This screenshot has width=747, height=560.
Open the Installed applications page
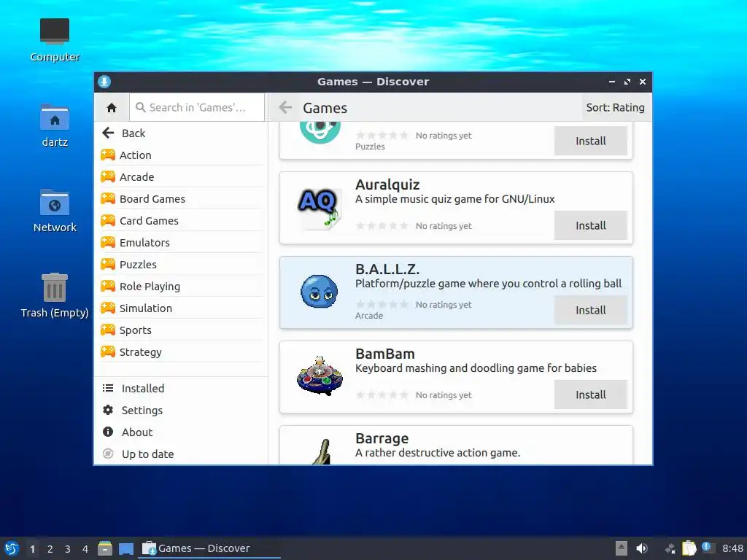(x=181, y=388)
